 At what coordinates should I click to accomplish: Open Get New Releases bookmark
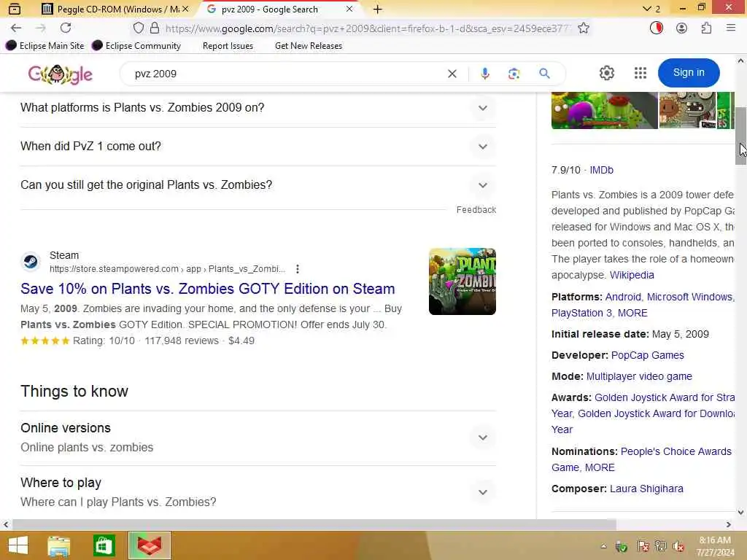[x=309, y=46]
